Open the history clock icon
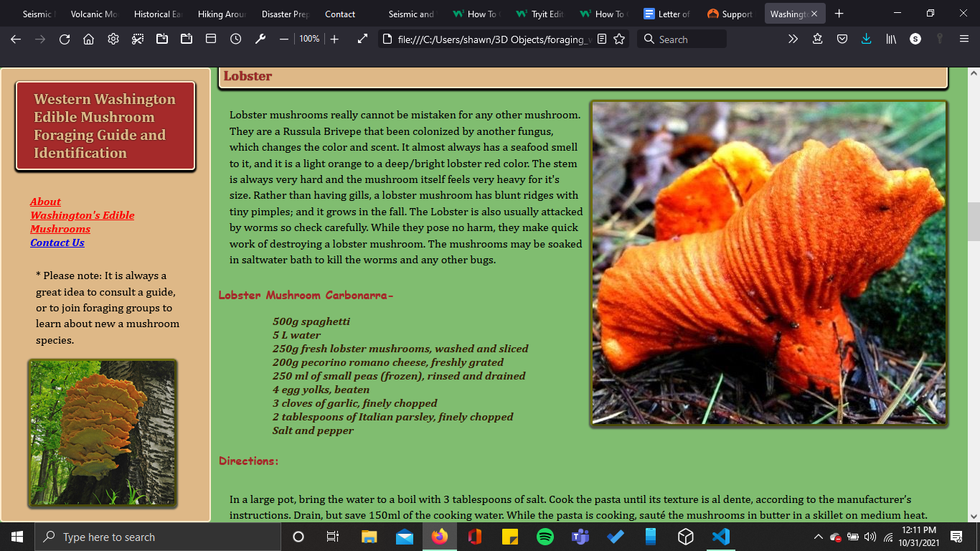Viewport: 980px width, 551px height. (x=235, y=39)
